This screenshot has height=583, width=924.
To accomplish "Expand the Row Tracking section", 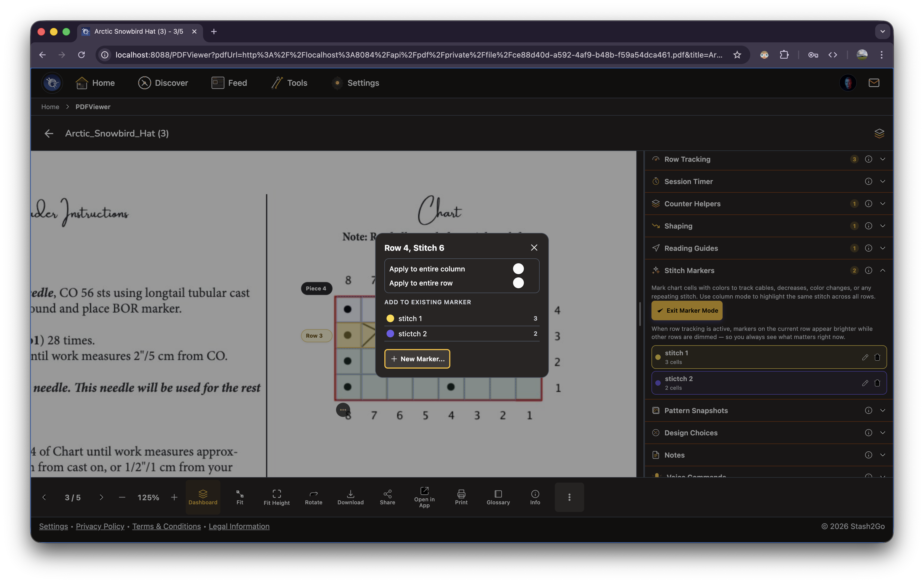I will point(882,159).
